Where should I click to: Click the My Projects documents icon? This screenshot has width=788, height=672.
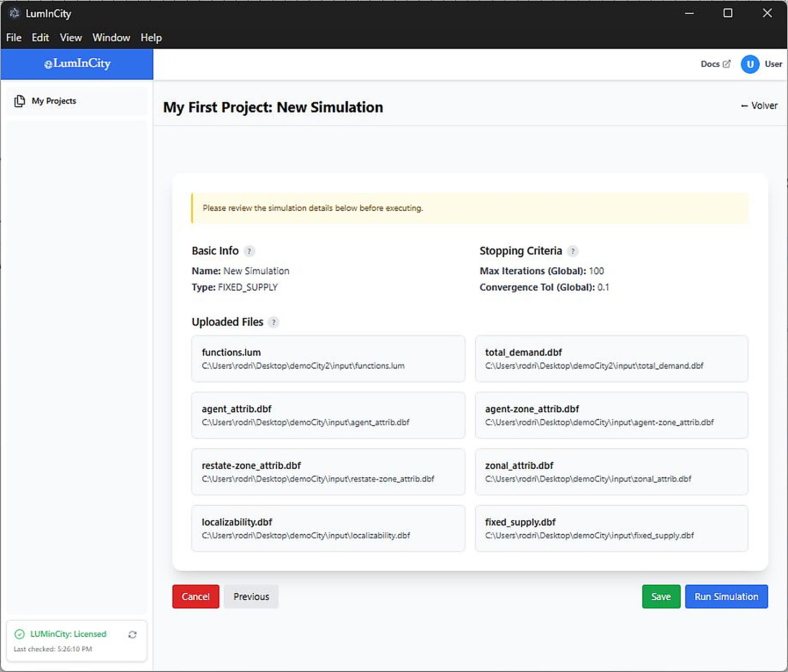(20, 101)
